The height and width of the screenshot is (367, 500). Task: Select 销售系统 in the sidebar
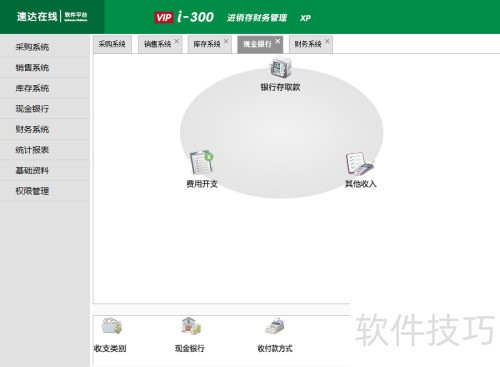[45, 68]
